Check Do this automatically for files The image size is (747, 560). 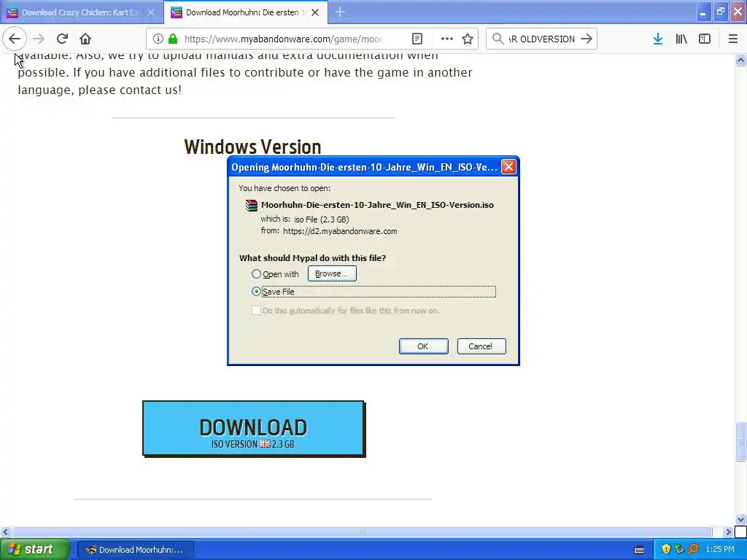click(x=256, y=311)
